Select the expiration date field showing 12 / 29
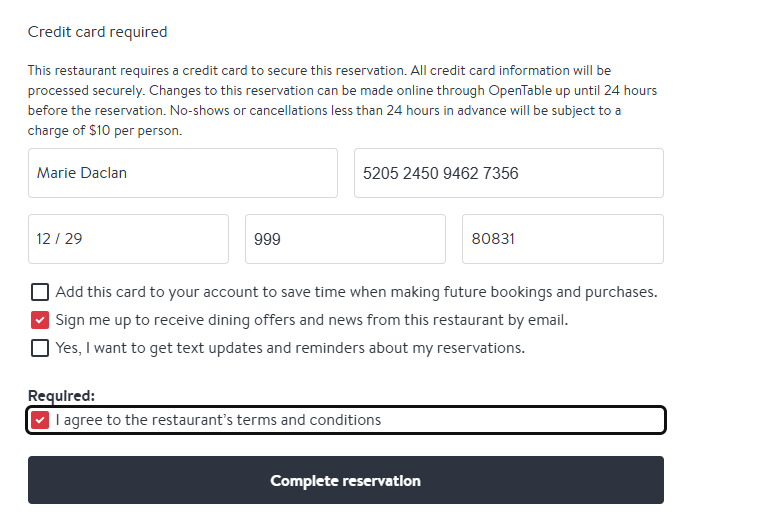Viewport: 783px width, 522px height. click(x=128, y=239)
